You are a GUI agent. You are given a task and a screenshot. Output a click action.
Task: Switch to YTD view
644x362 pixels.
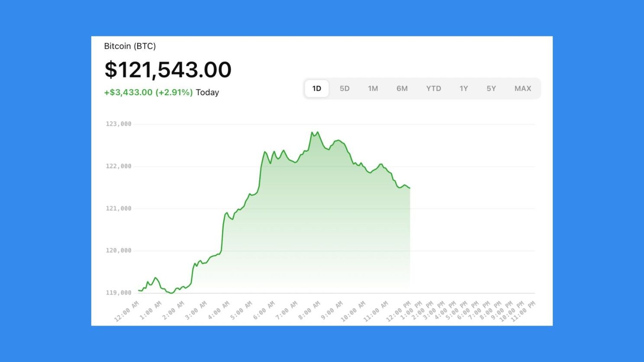(434, 89)
